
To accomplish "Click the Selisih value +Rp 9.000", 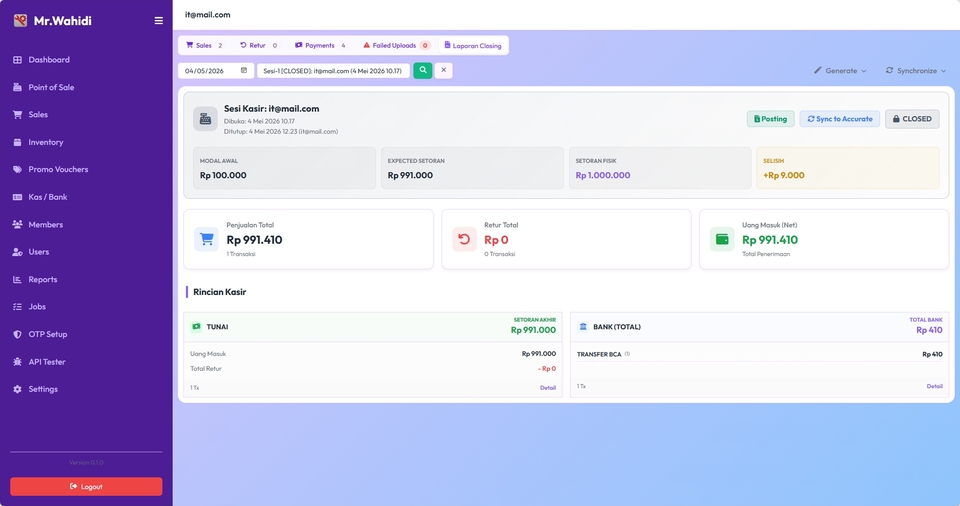I will tap(784, 175).
